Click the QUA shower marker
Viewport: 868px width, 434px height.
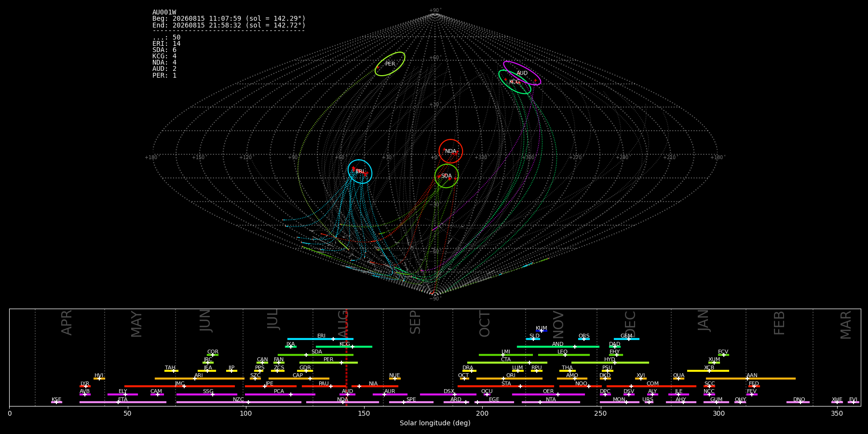pos(678,379)
